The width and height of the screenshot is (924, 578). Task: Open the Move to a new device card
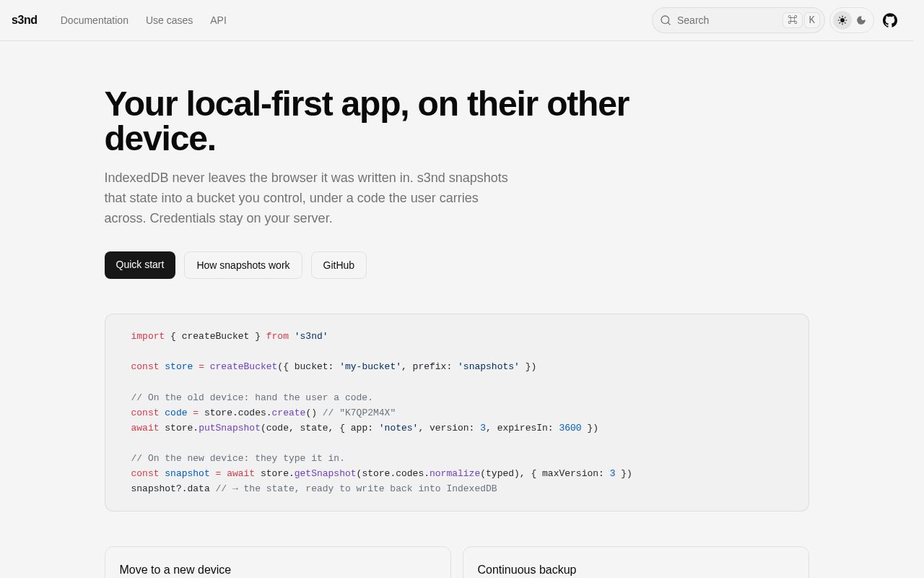coord(278,563)
